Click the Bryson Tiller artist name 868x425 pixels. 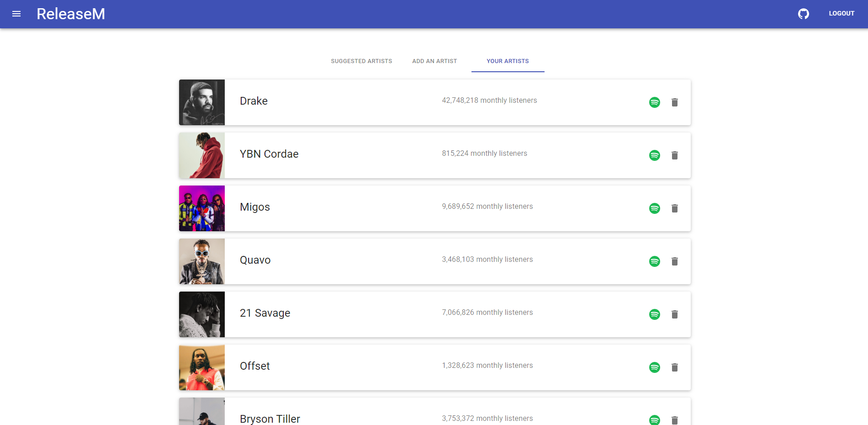[x=270, y=419]
